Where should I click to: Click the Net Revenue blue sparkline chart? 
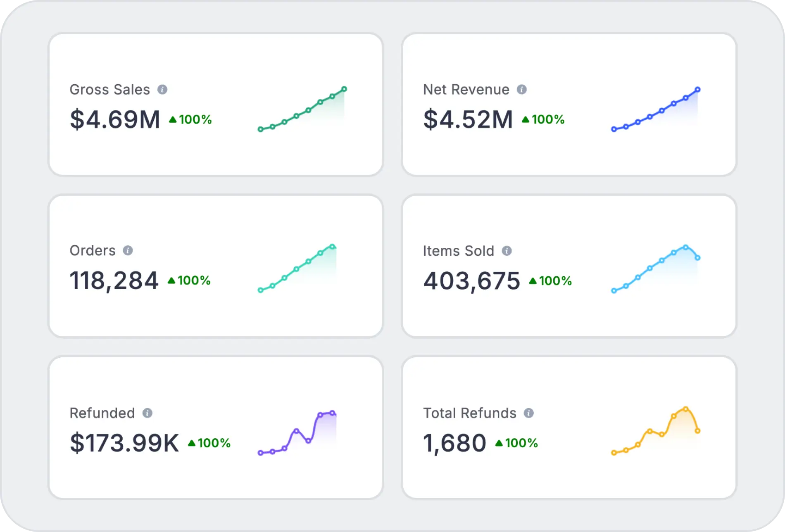(656, 109)
